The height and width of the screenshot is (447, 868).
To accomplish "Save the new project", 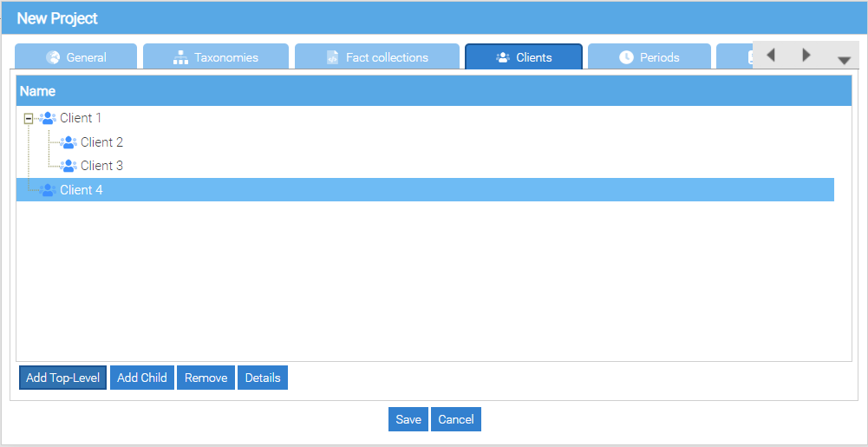I will coord(408,419).
